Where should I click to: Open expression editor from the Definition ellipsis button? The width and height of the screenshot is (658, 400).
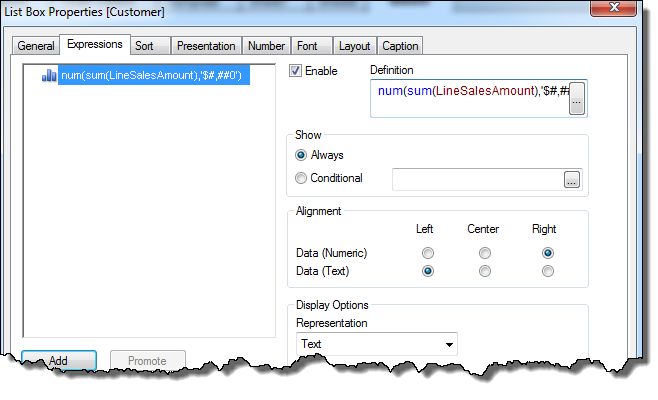[577, 99]
